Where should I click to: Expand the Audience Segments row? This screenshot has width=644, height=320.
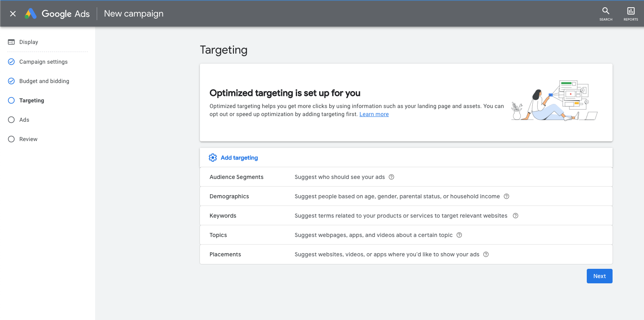click(x=237, y=177)
